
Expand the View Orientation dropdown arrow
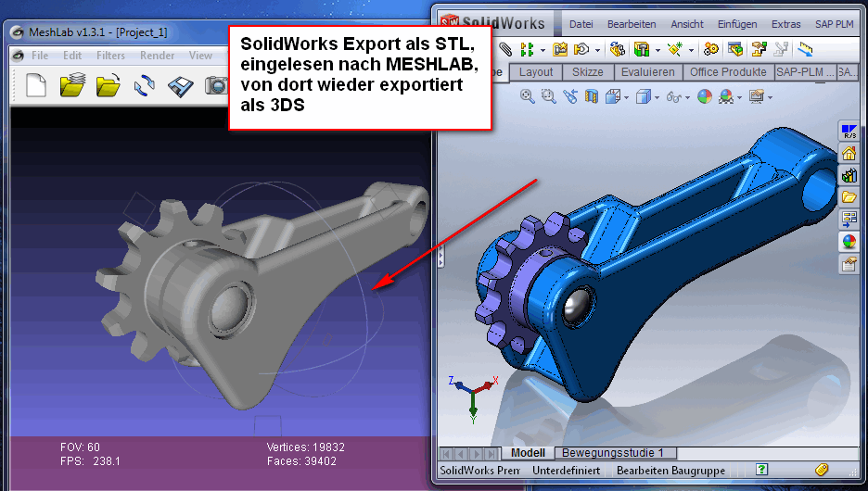click(626, 98)
